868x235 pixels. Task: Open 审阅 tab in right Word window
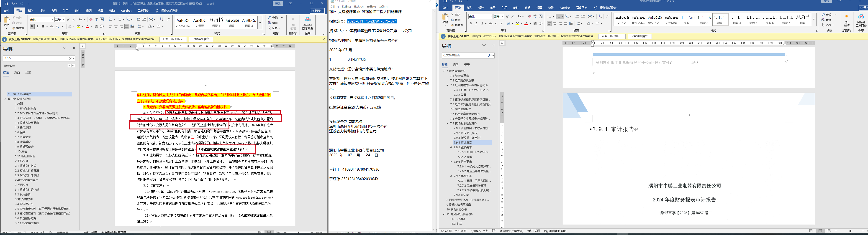[528, 8]
